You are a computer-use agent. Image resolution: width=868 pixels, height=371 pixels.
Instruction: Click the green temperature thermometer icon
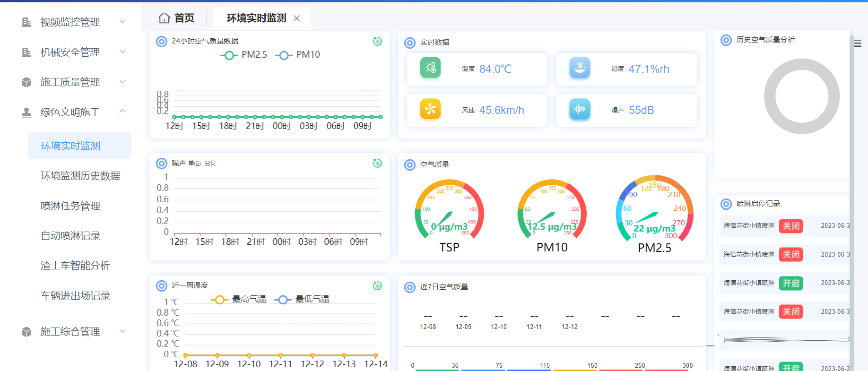tap(430, 68)
